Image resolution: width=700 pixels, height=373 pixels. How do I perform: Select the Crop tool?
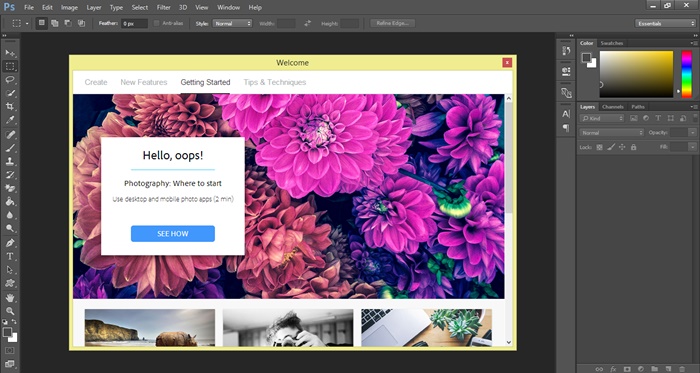(x=10, y=107)
